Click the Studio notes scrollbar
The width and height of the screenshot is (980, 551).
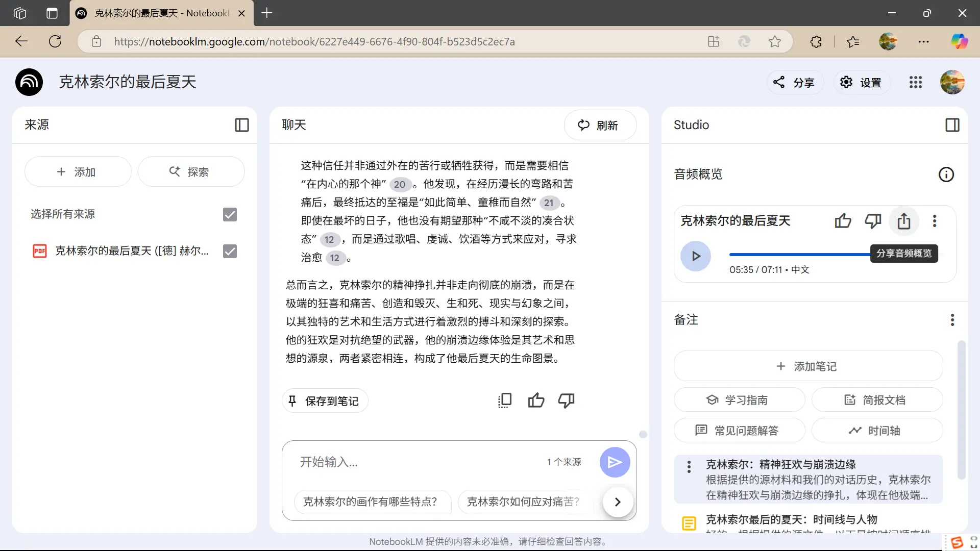pos(962,410)
